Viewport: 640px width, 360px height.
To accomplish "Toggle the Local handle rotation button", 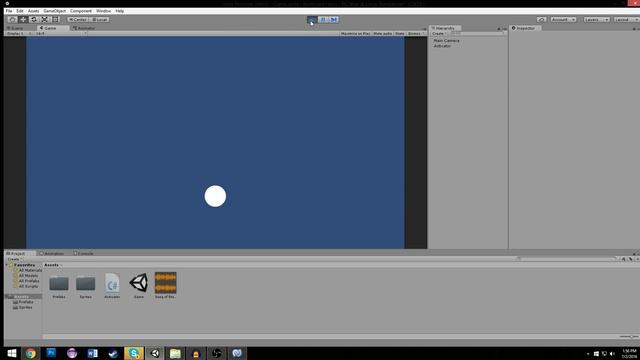I will 99,20.
